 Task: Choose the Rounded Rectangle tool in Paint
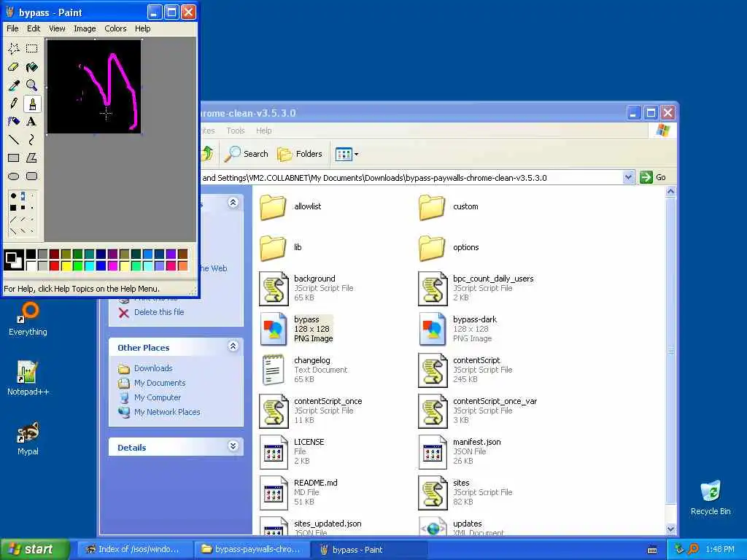click(x=32, y=176)
